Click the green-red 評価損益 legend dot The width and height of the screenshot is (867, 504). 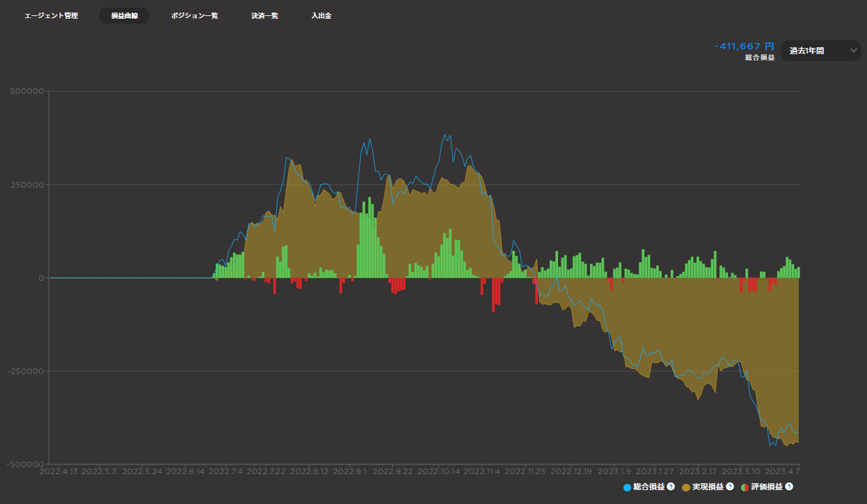(746, 487)
